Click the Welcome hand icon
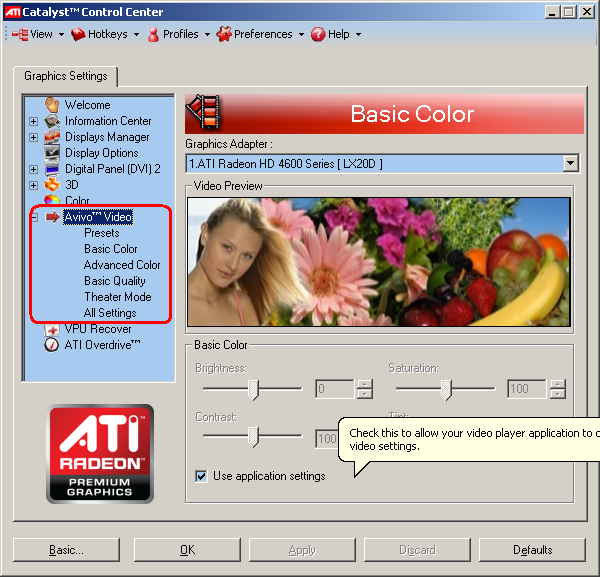600x577 pixels. (x=52, y=104)
